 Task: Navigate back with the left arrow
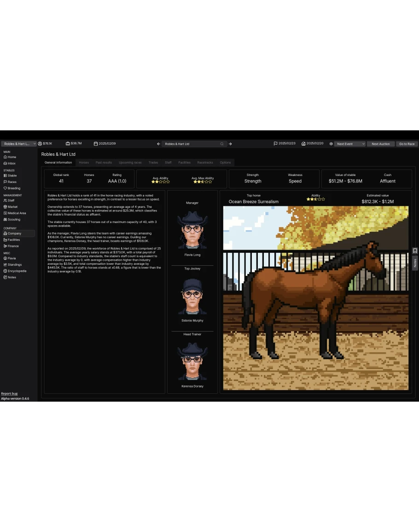pos(158,144)
